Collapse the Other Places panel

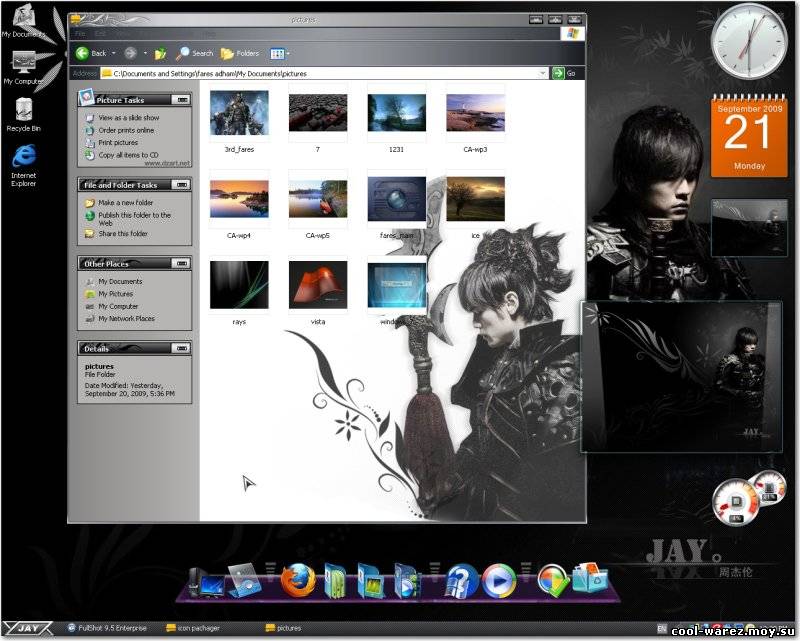(181, 263)
